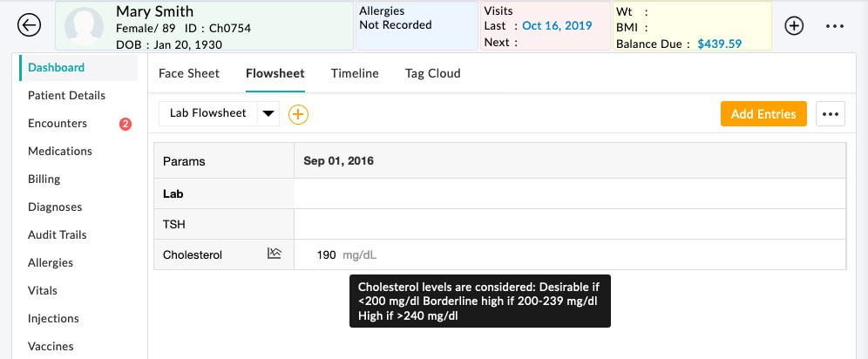Go to Medications in the sidebar
This screenshot has width=868, height=359.
(59, 151)
